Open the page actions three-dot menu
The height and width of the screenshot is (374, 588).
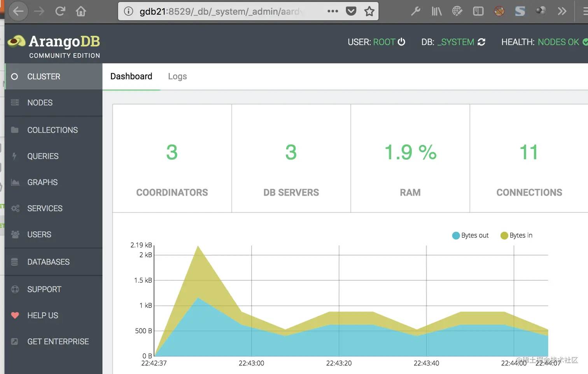(333, 11)
